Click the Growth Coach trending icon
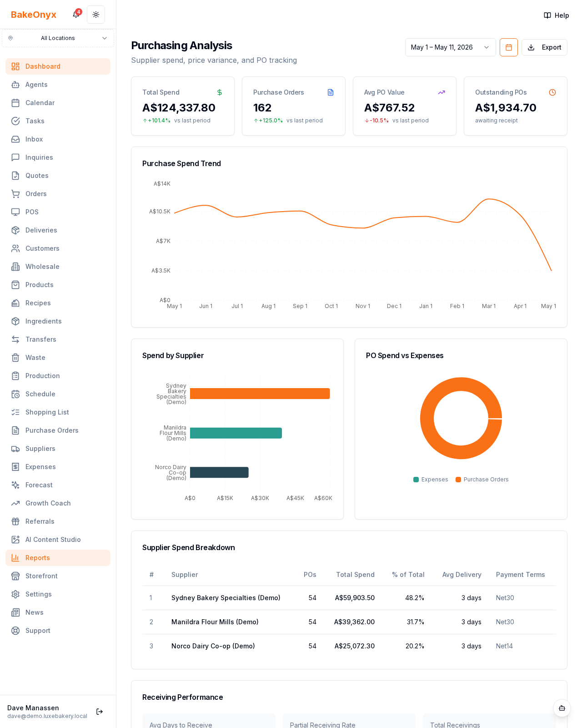This screenshot has width=582, height=728. 15,503
